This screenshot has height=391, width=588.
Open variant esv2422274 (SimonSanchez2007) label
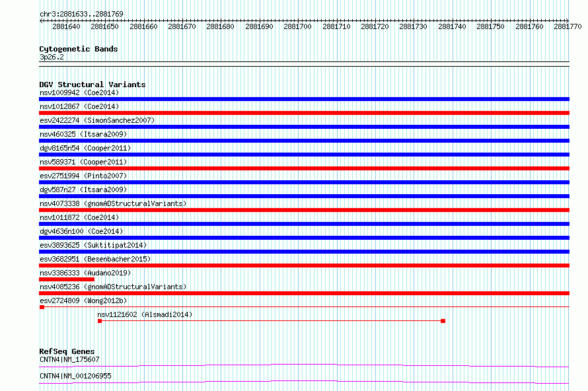pyautogui.click(x=97, y=120)
